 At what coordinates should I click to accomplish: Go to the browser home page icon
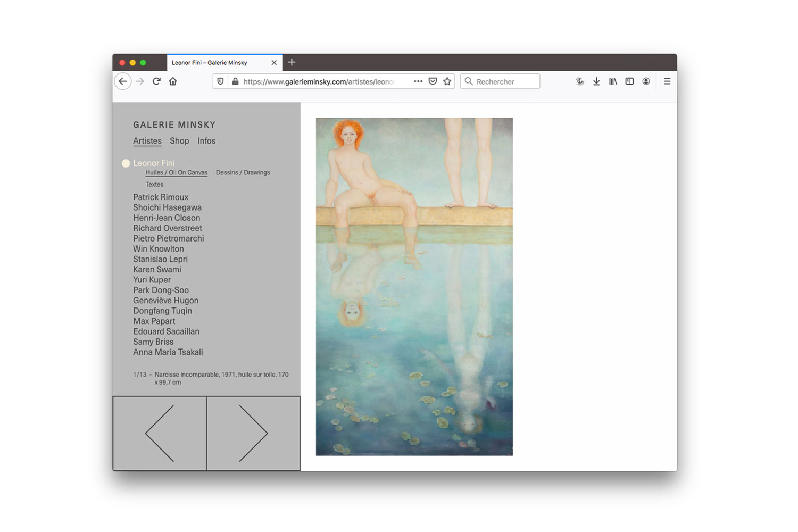coord(173,81)
